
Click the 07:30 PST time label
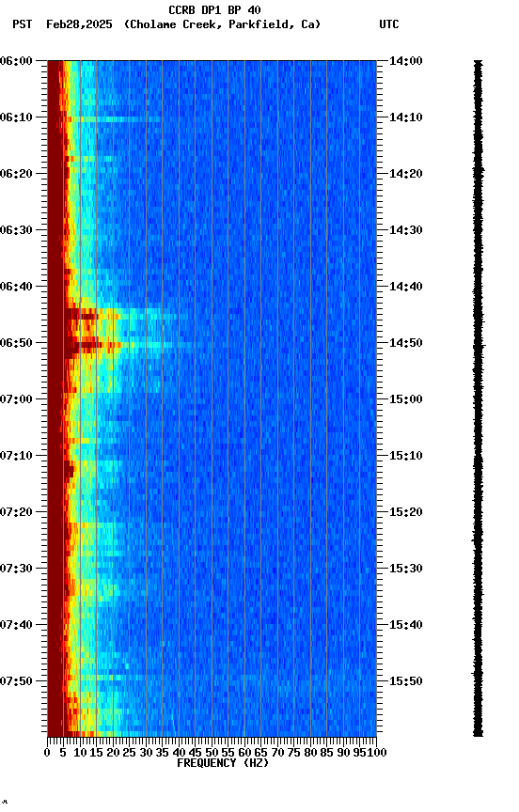(x=16, y=569)
